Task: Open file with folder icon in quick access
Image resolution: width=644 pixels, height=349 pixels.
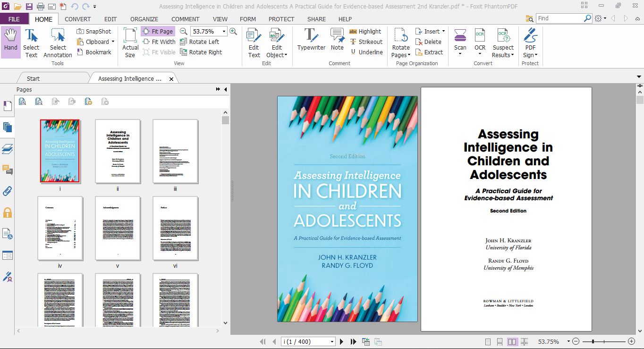Action: pos(18,6)
